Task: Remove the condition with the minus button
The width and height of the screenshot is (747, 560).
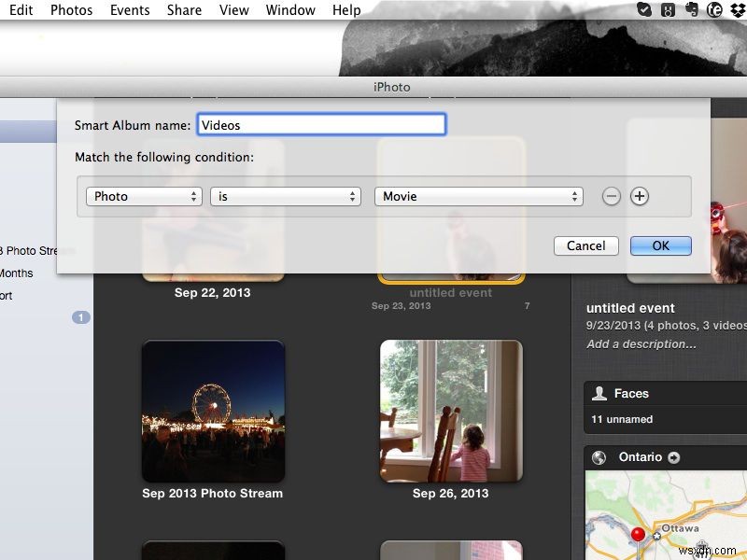Action: (613, 196)
